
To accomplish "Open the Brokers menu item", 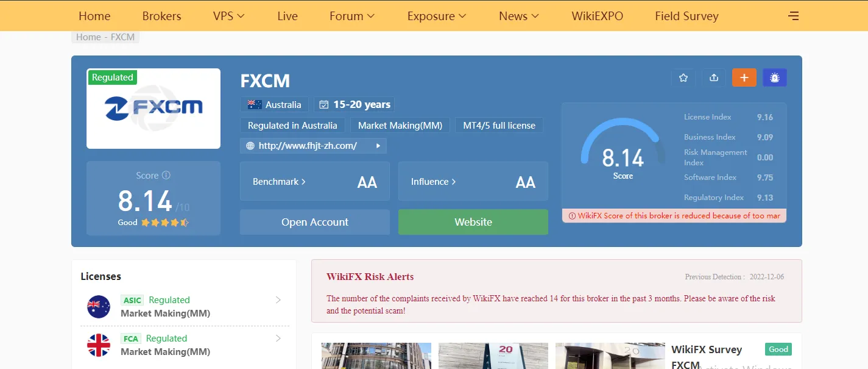I will point(161,16).
